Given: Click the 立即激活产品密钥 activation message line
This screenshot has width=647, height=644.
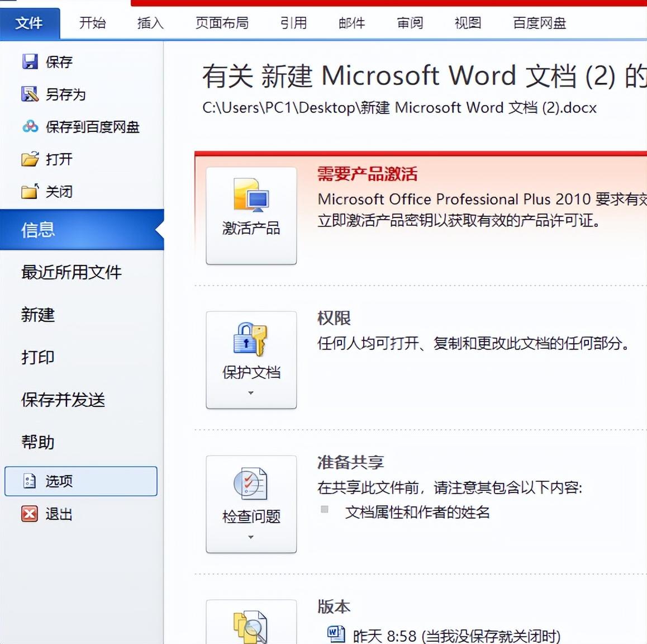Looking at the screenshot, I should click(459, 220).
